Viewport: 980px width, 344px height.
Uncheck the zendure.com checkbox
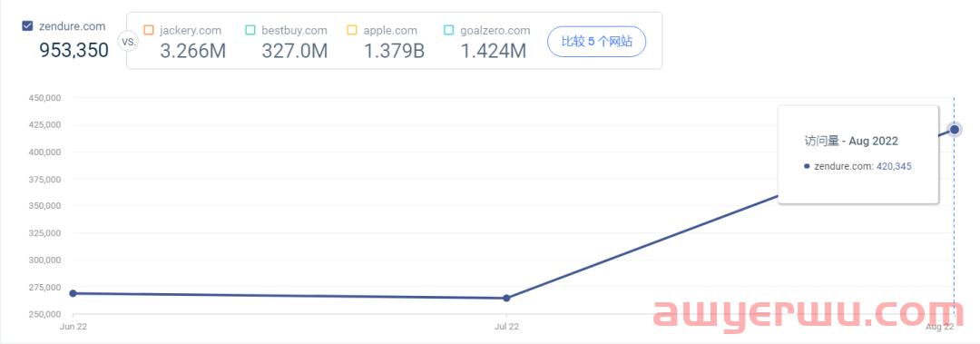27,26
